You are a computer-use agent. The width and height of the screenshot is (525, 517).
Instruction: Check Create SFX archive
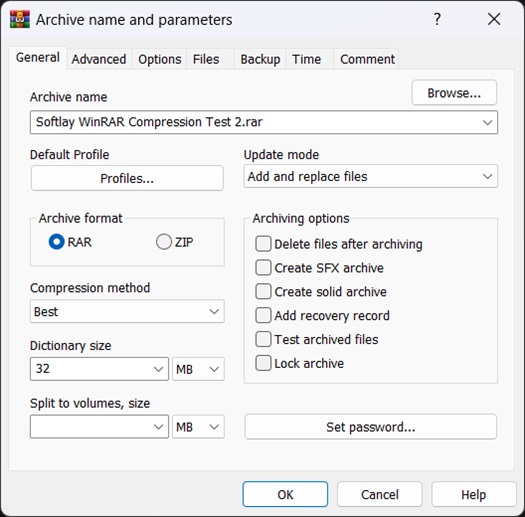263,268
